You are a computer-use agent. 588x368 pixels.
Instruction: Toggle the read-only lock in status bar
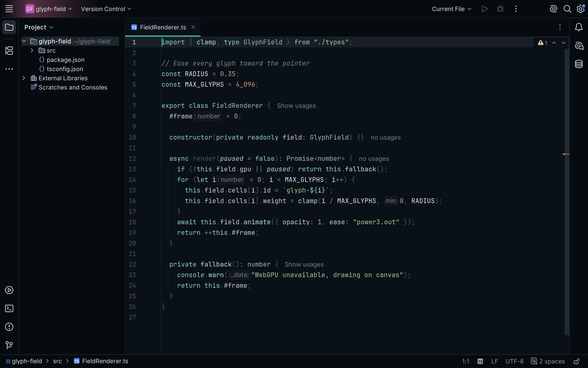click(577, 361)
